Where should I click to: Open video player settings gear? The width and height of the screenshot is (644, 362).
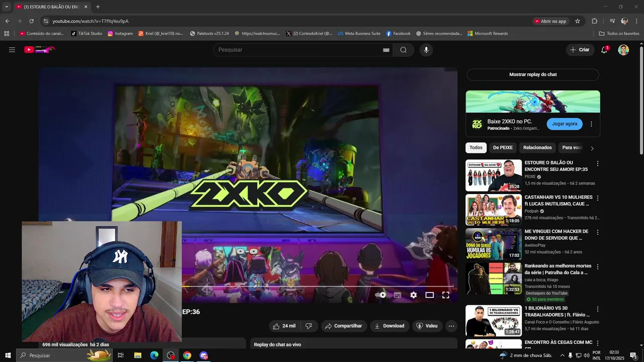point(414,295)
